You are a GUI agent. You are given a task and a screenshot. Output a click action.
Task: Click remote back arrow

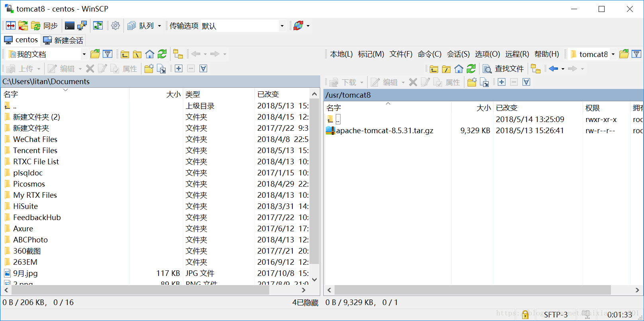pyautogui.click(x=553, y=69)
